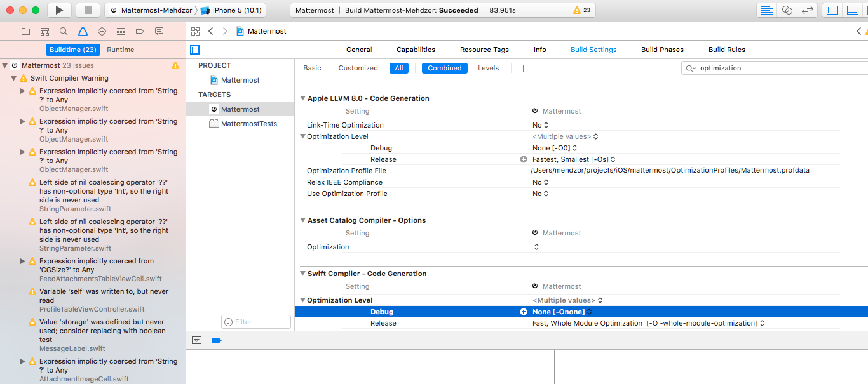
Task: Show All build settings
Action: 398,68
